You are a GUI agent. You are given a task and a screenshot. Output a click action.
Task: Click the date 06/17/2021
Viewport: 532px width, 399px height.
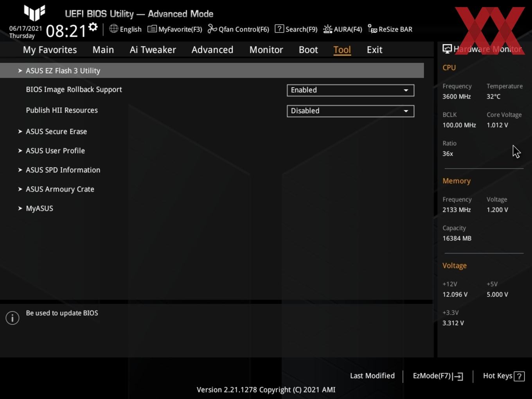(25, 28)
